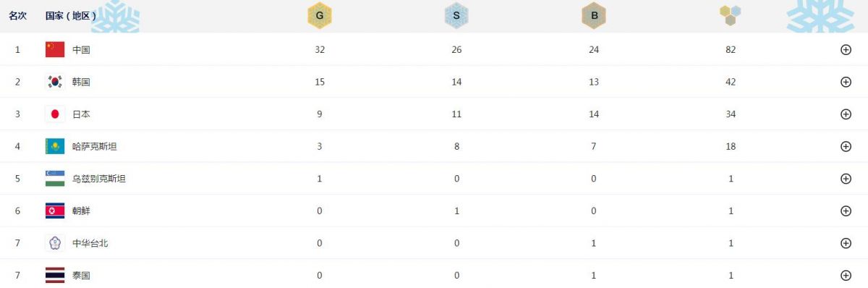Click the 国家（地区） column header

click(x=70, y=15)
